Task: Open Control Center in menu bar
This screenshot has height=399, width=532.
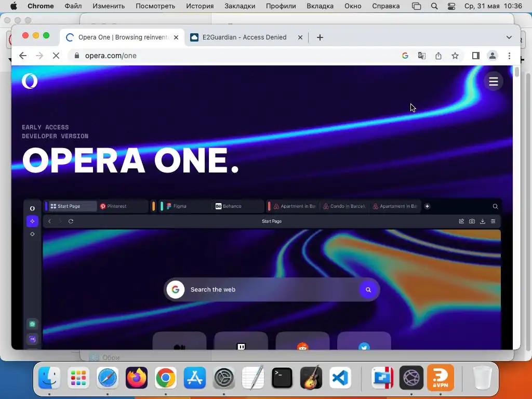Action: coord(451,6)
